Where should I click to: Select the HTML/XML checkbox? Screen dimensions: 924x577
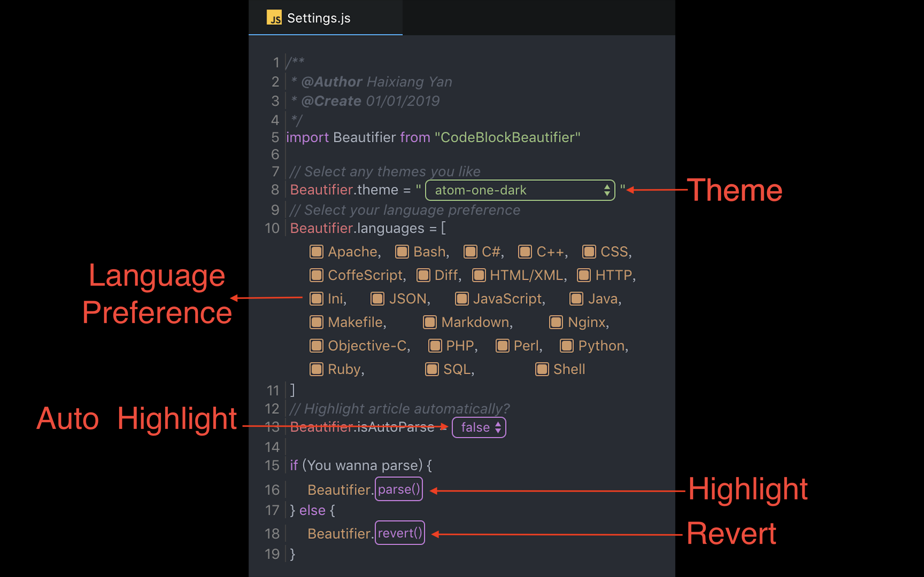479,275
